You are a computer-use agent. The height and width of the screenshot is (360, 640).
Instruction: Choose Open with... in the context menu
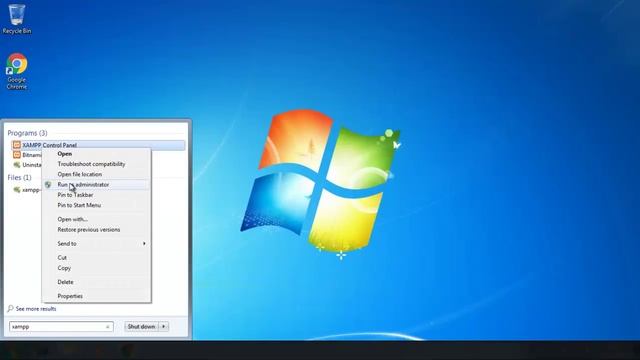pos(73,219)
